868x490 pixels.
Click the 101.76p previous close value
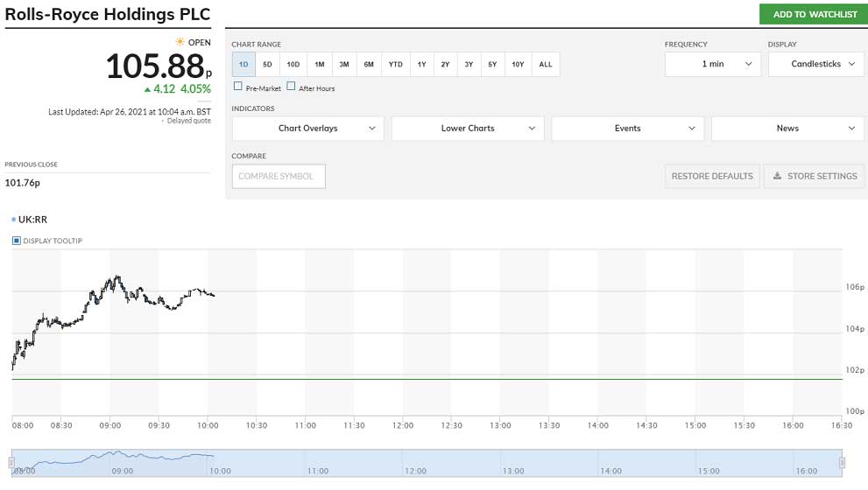pos(23,183)
